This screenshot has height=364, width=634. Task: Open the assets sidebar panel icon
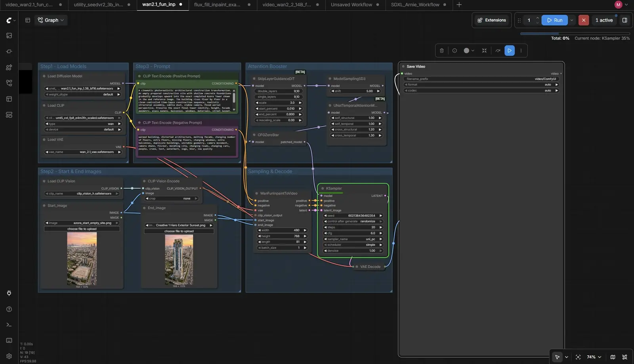(x=9, y=36)
